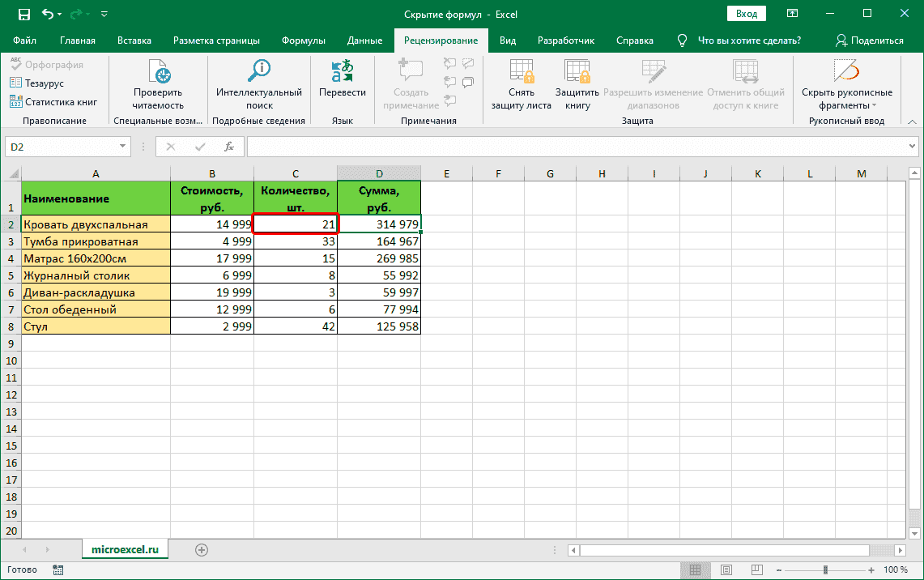Click the Undo arrow icon
The height and width of the screenshot is (580, 924).
pyautogui.click(x=48, y=14)
